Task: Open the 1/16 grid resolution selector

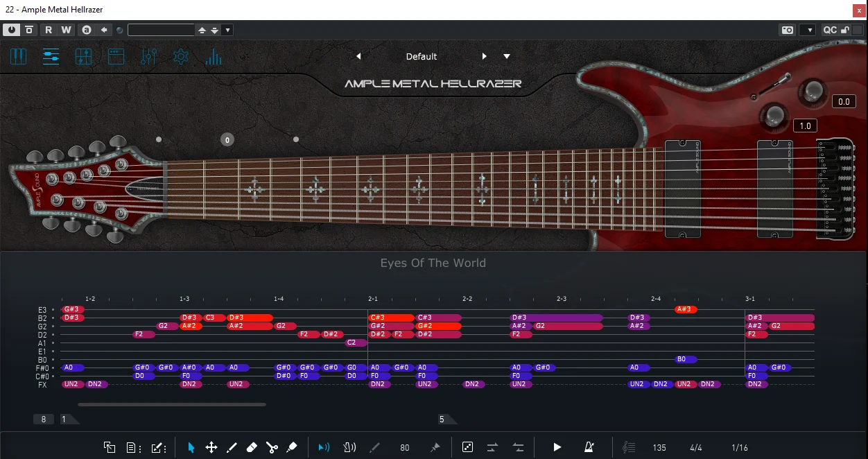Action: click(740, 447)
